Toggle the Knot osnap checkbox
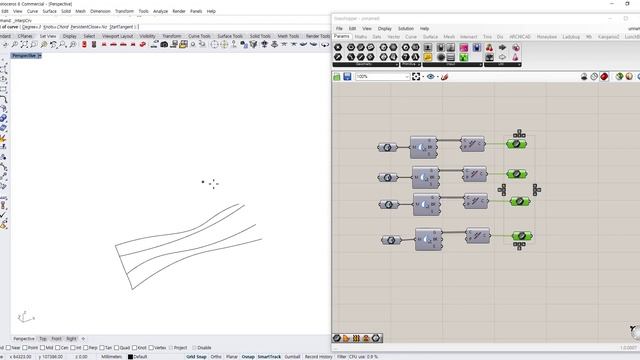 (x=134, y=348)
